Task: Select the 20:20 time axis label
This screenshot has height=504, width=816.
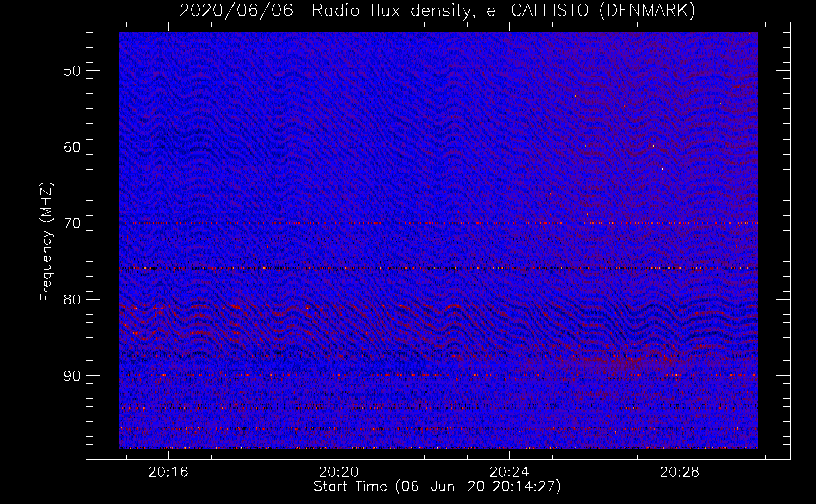Action: [339, 472]
